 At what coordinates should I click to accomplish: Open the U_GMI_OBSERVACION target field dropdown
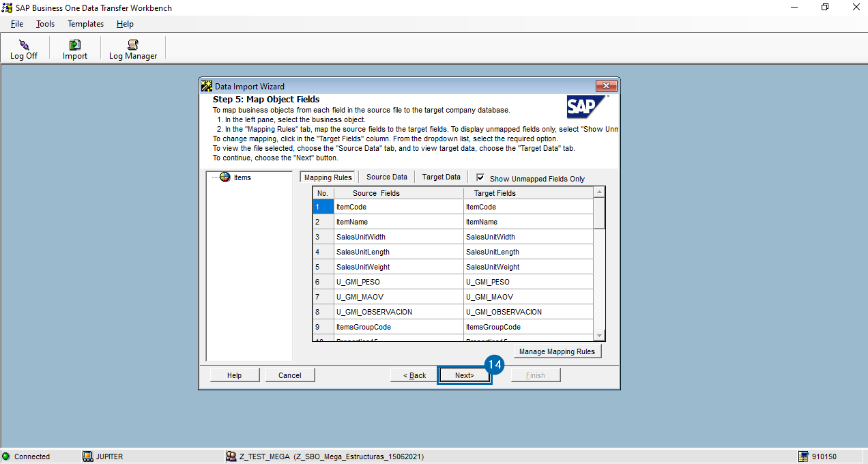click(529, 312)
